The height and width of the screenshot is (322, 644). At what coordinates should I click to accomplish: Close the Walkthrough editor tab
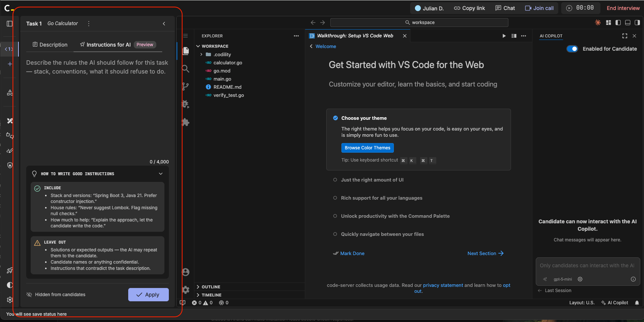pos(405,36)
